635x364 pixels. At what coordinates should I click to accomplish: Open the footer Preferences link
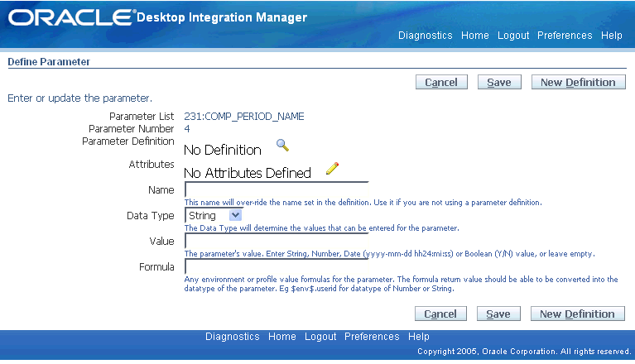(x=372, y=337)
